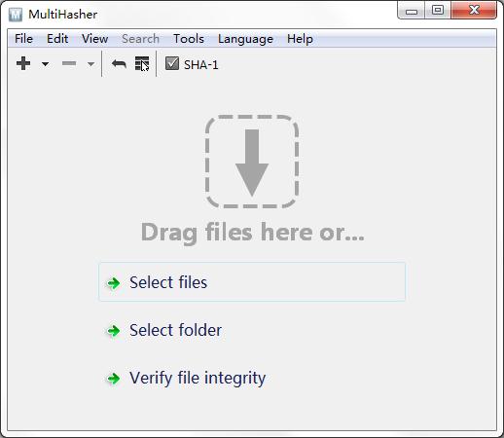The image size is (504, 438).
Task: Click green arrow beside Verify file integrity
Action: [114, 379]
